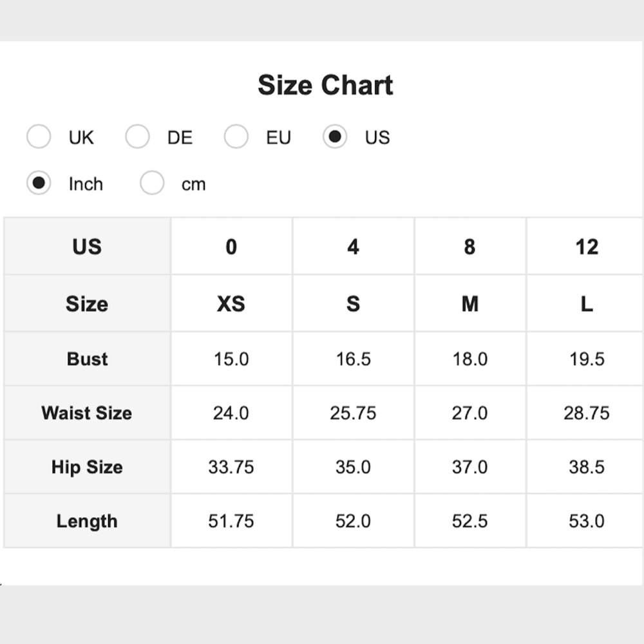
Task: Click the US header cell
Action: 87,247
